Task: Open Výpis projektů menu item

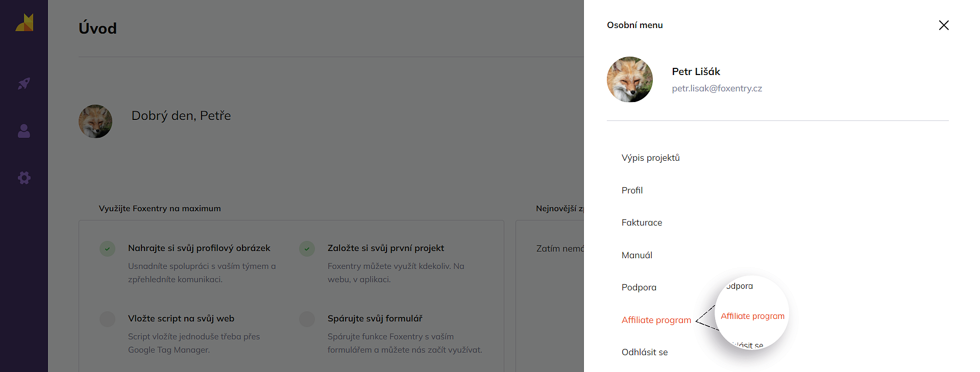Action: tap(650, 158)
